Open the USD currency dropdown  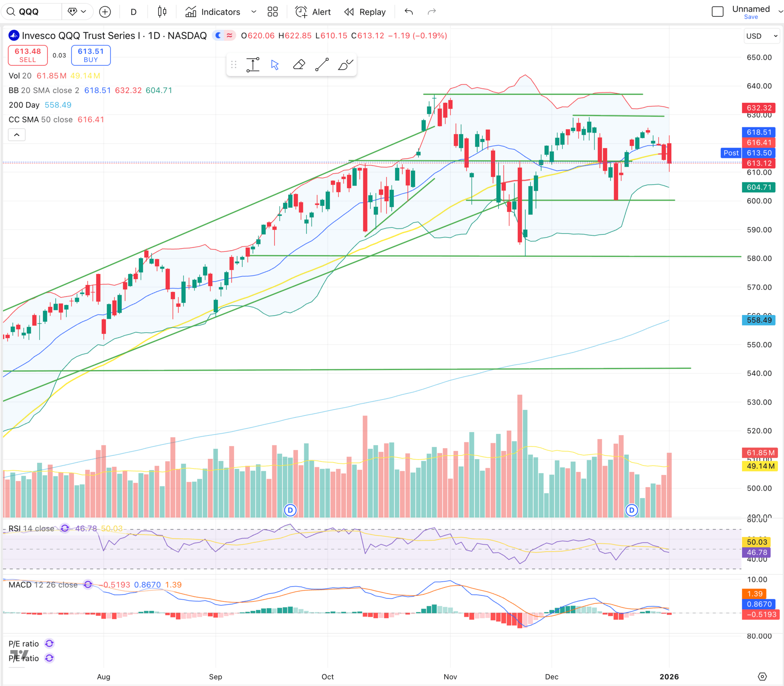762,36
